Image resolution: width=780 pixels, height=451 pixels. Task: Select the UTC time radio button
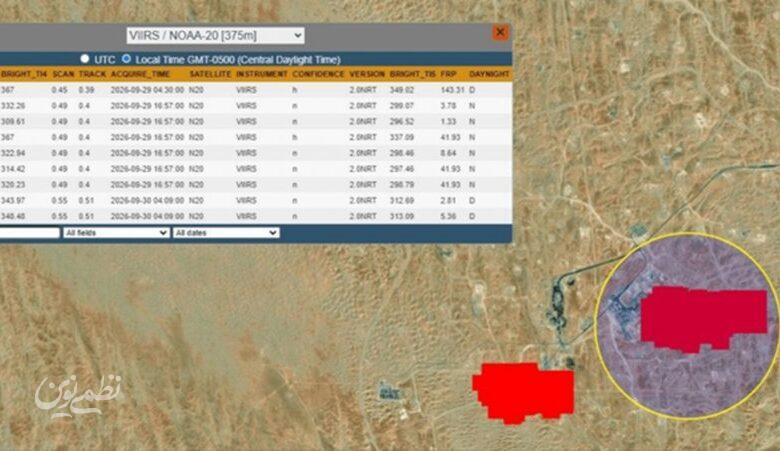coord(85,59)
